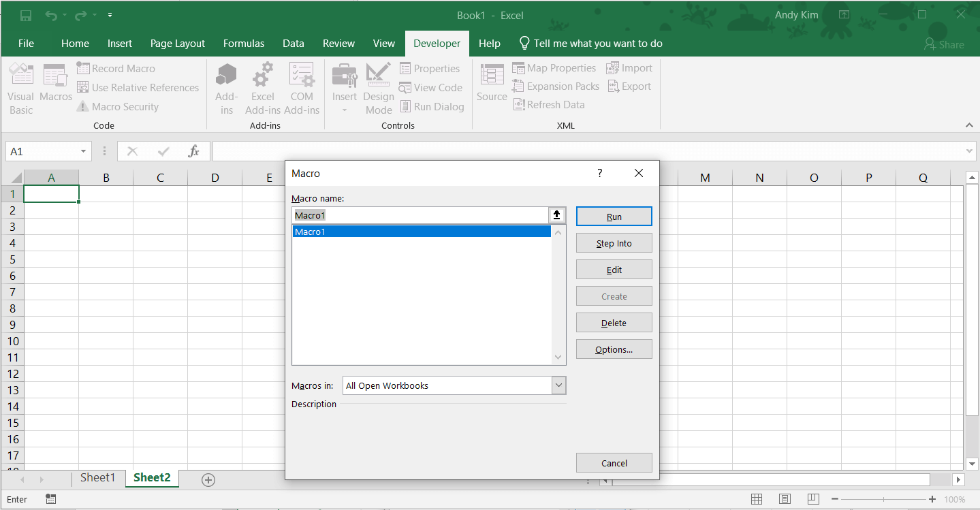Toggle Use Relative References
This screenshot has width=980, height=510.
coord(138,87)
